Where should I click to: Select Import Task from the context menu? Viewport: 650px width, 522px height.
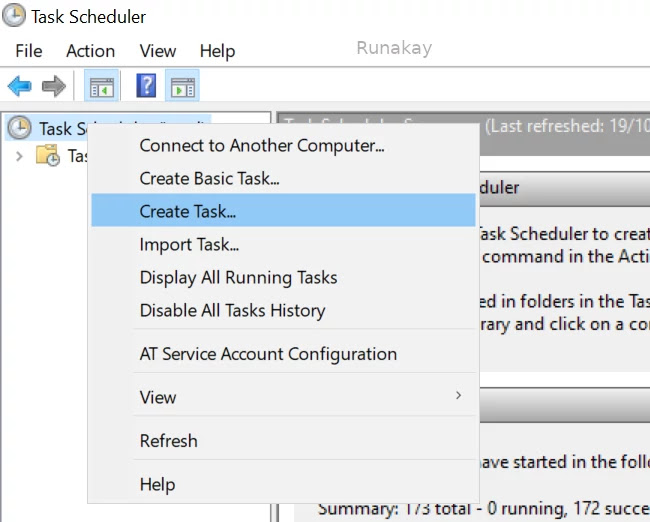(189, 244)
